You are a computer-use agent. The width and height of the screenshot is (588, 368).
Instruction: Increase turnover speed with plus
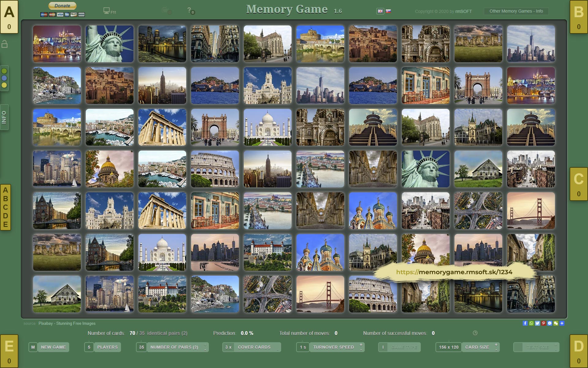click(361, 345)
